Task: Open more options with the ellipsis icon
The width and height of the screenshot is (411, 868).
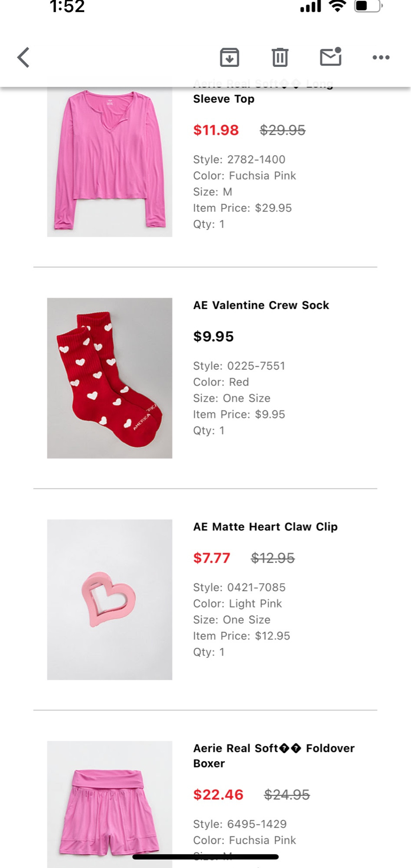Action: pyautogui.click(x=381, y=57)
